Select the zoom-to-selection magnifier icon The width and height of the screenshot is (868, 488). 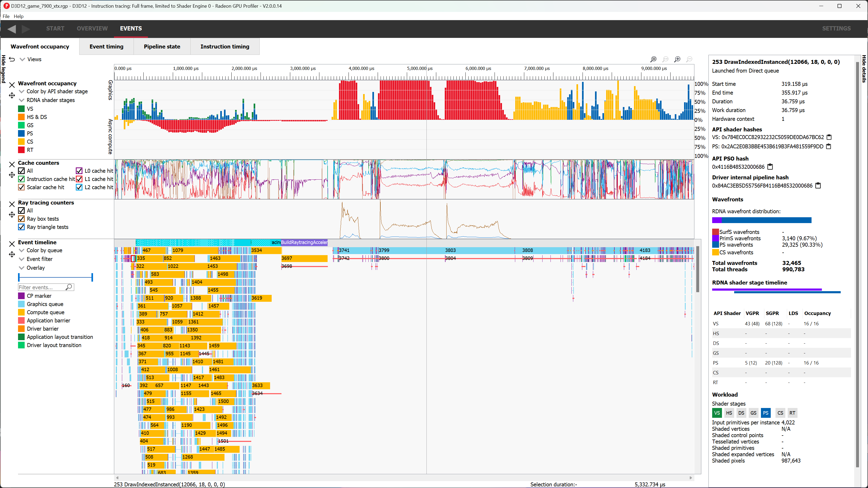(x=654, y=59)
